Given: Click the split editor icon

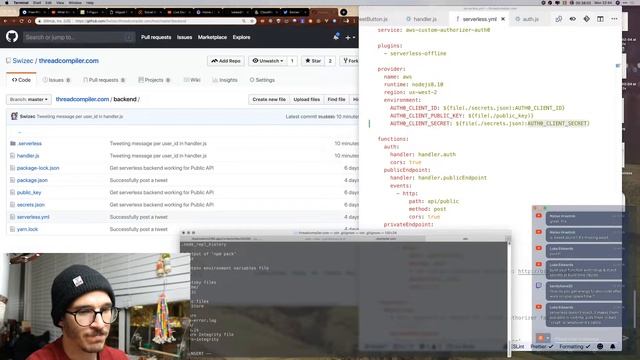Looking at the screenshot, I should (x=600, y=19).
